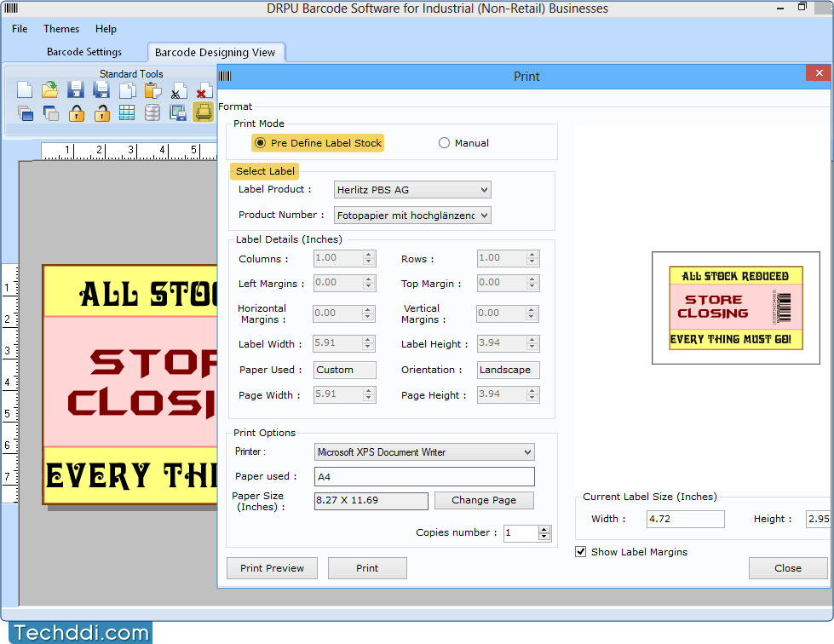Click the Horizontal Margins 0.00 field
The height and width of the screenshot is (644, 834).
[x=337, y=313]
